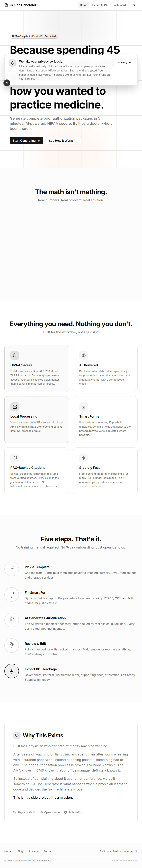Click the RAG-Backed Citations book icon

[14, 458]
